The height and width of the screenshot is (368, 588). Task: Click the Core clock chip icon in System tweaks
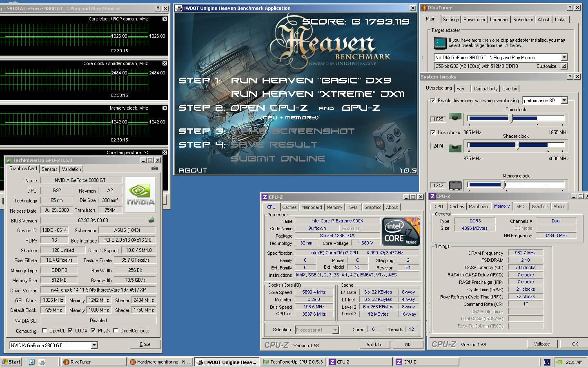(455, 118)
